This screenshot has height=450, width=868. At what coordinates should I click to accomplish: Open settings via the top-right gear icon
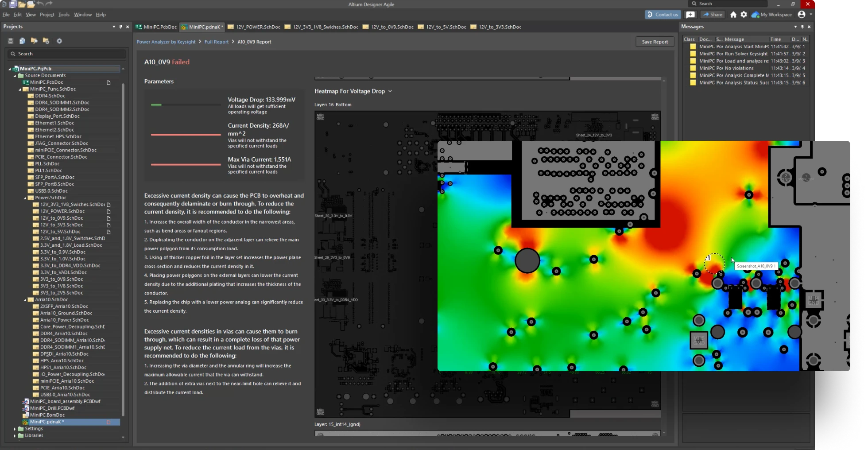coord(744,15)
